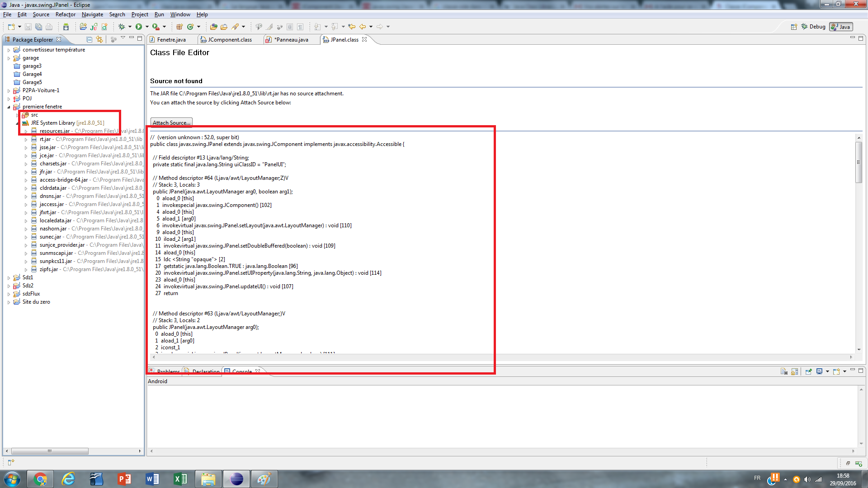Switch to the Java perspective

coord(841,27)
